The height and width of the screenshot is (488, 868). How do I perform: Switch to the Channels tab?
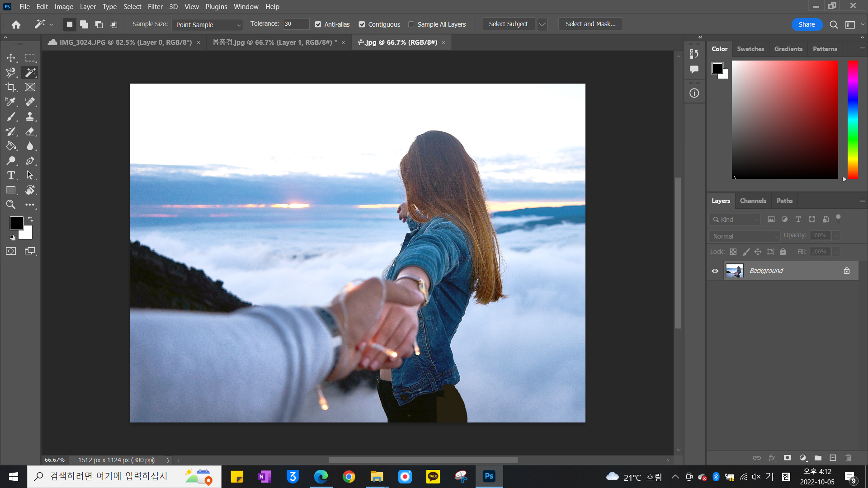click(753, 201)
